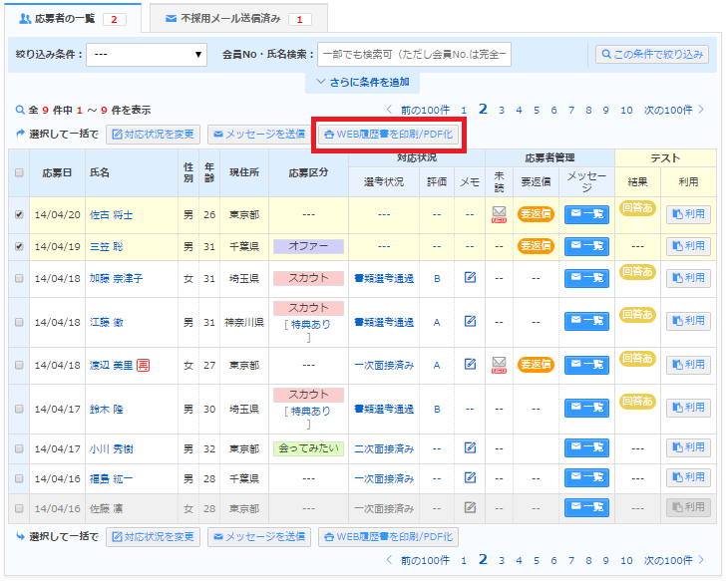Go to 次の100件 in top pagination
Image resolution: width=728 pixels, height=581 pixels.
point(674,110)
